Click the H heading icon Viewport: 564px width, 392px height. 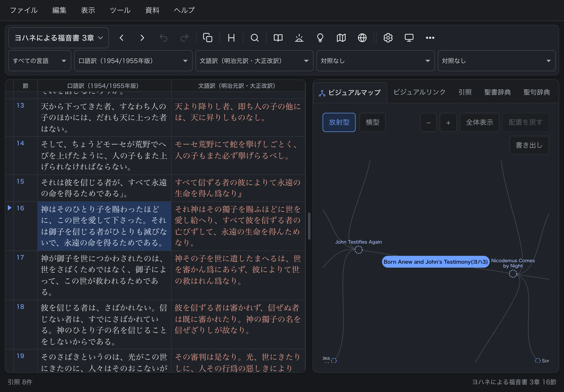pyautogui.click(x=231, y=38)
